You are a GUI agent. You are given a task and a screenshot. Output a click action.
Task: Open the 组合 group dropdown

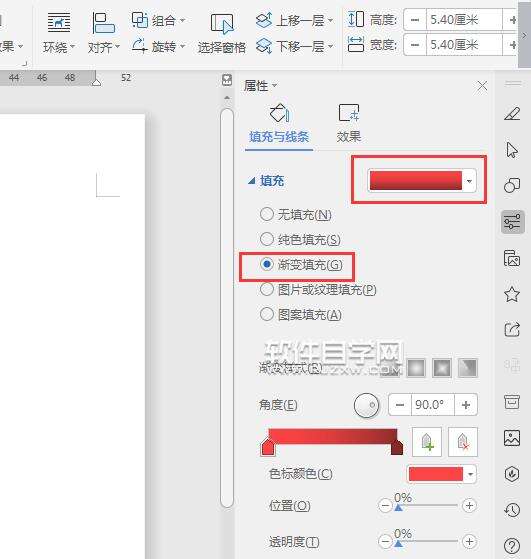click(x=158, y=20)
